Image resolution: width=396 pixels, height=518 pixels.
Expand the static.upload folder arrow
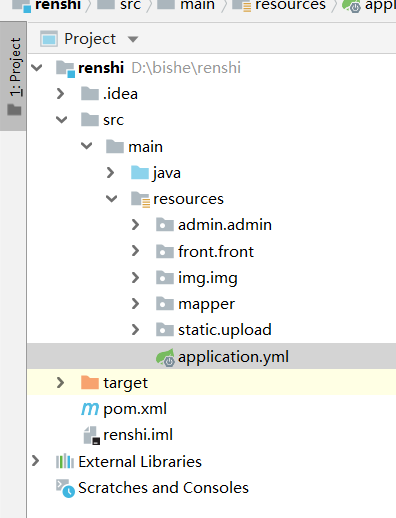click(135, 330)
